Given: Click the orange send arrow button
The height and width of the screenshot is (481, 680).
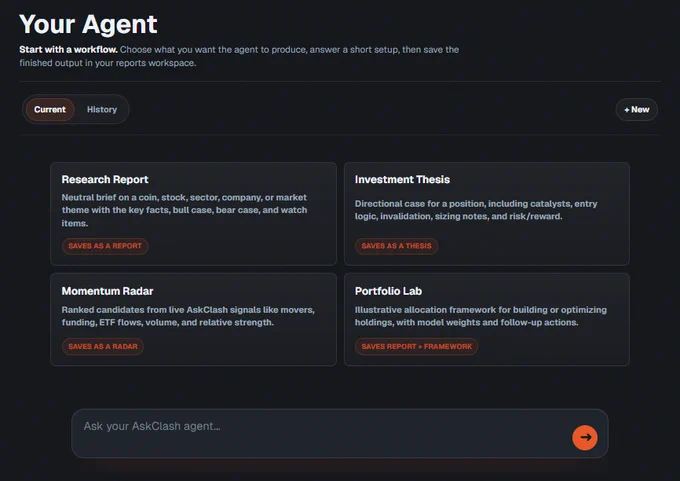Looking at the screenshot, I should (x=585, y=437).
